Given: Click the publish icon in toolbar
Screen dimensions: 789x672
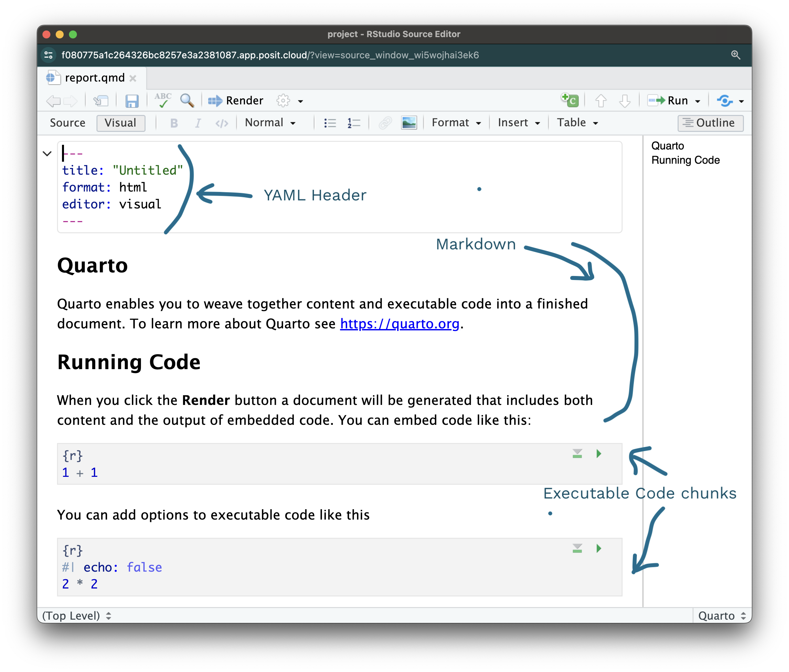Looking at the screenshot, I should 725,101.
